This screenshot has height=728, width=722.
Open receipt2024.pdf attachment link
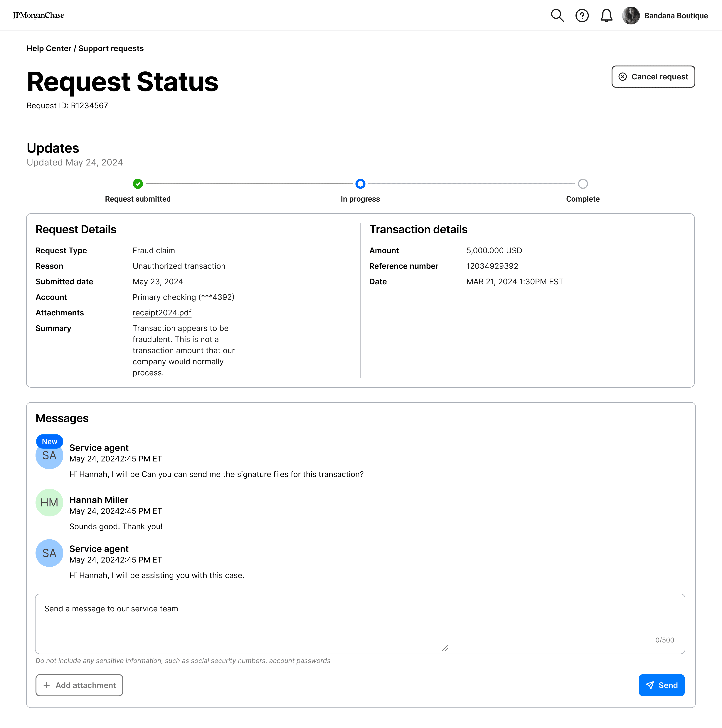point(162,313)
